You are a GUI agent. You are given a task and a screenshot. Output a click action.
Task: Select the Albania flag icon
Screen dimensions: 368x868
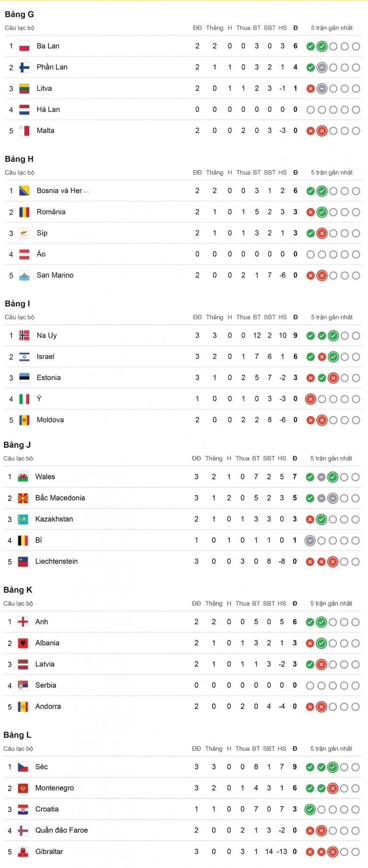pos(23,643)
